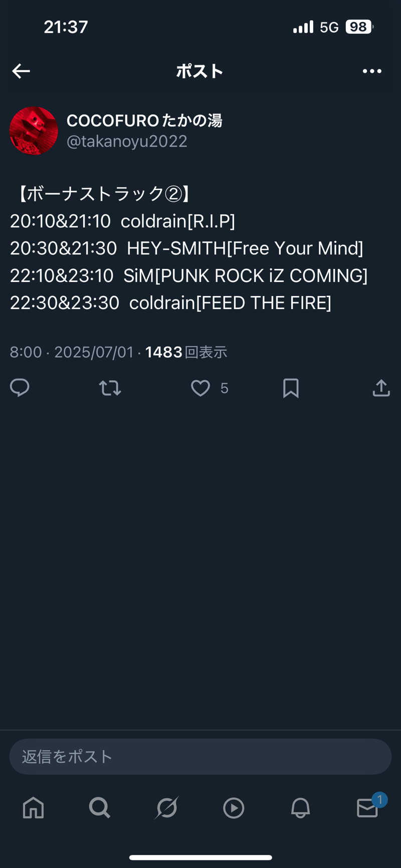This screenshot has width=401, height=868.
Task: Bookmark this post
Action: (291, 388)
